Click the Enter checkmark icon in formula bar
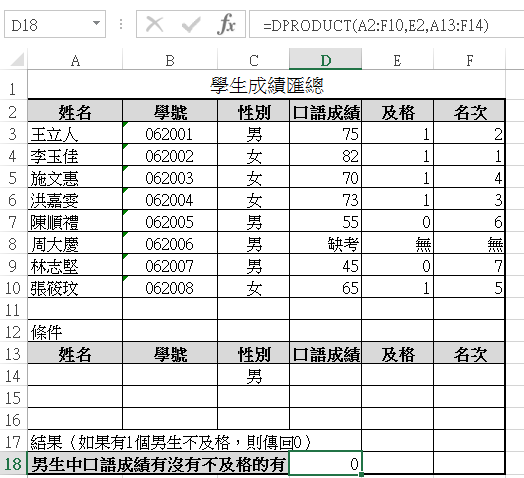 coord(191,24)
